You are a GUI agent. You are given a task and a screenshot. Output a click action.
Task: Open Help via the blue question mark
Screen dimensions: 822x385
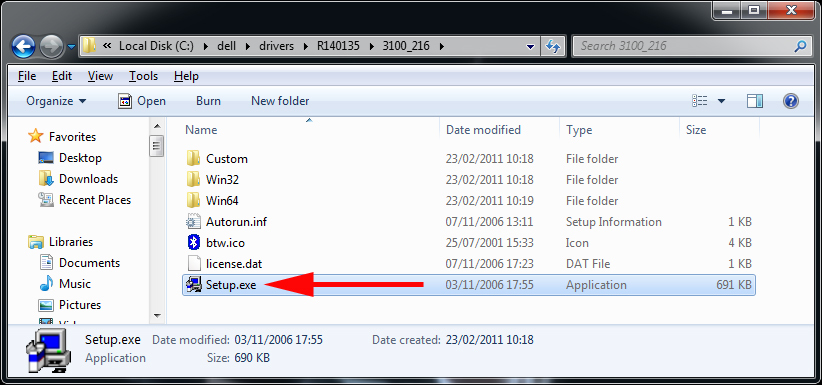[x=791, y=101]
